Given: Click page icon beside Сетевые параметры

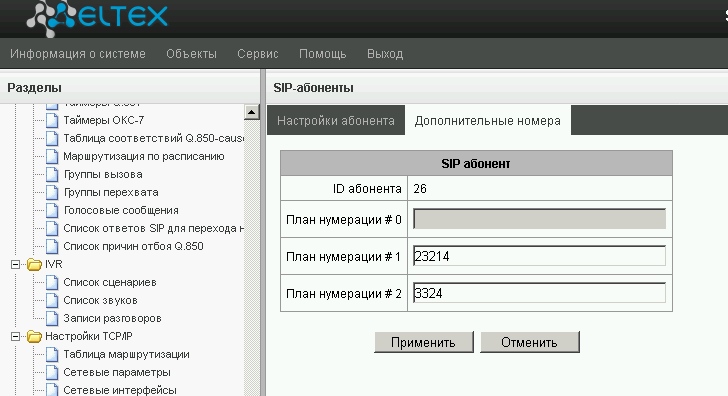Looking at the screenshot, I should click(52, 372).
